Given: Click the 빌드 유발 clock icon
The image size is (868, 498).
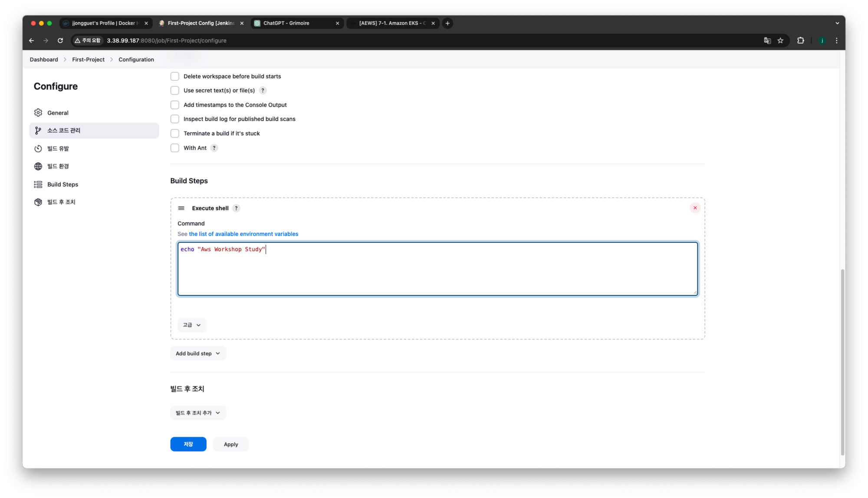Looking at the screenshot, I should (x=38, y=148).
